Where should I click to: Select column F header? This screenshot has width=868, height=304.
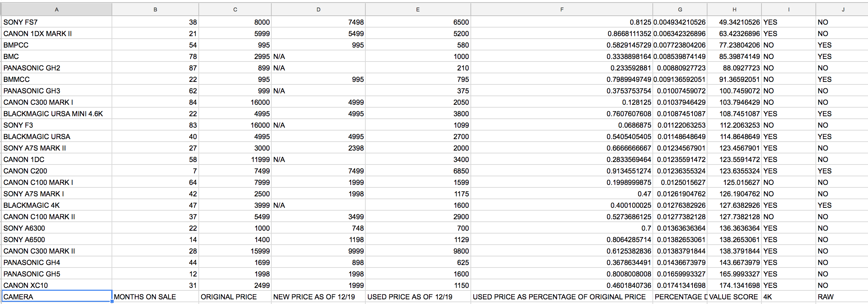click(562, 10)
